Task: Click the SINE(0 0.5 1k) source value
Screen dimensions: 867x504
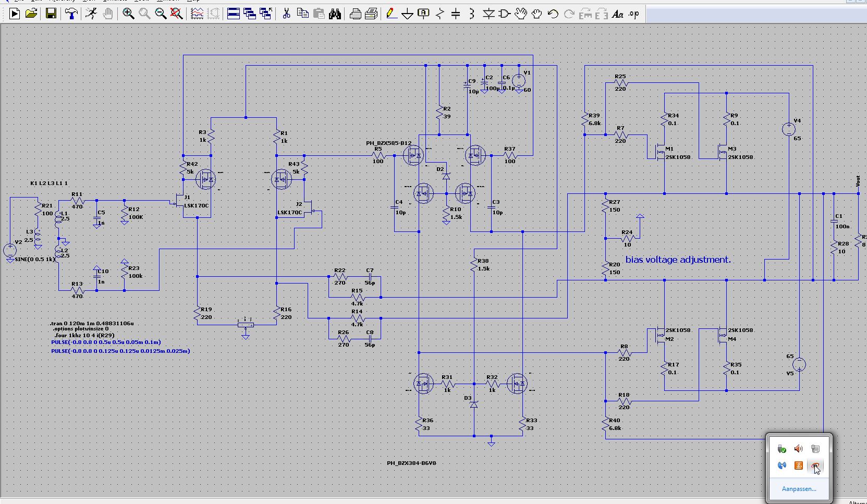Action: click(35, 260)
